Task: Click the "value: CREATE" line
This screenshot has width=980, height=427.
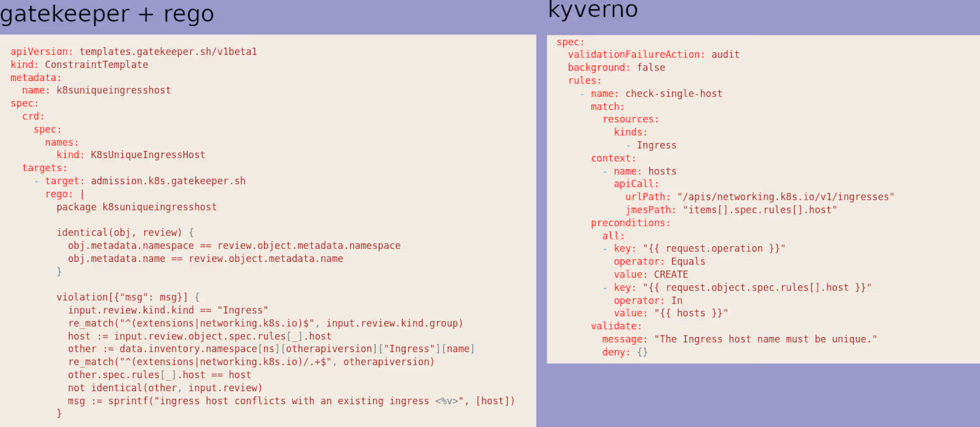Action: (651, 274)
